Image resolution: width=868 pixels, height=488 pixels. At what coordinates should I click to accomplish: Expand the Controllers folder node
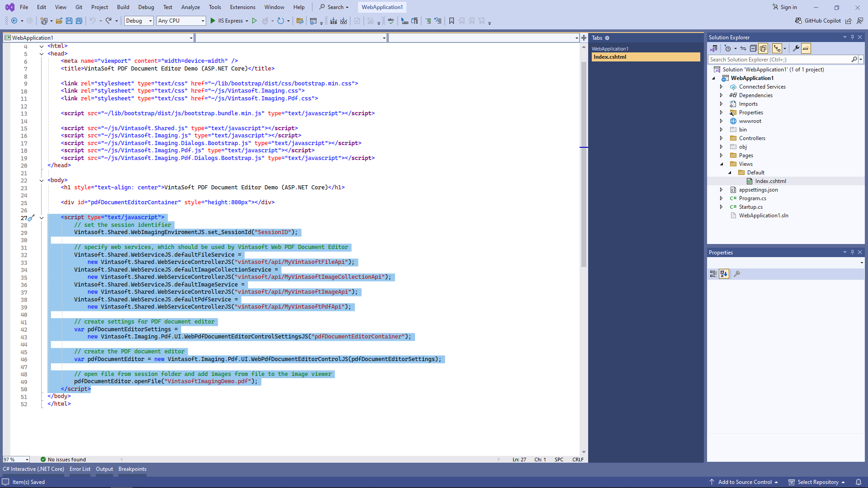(722, 138)
